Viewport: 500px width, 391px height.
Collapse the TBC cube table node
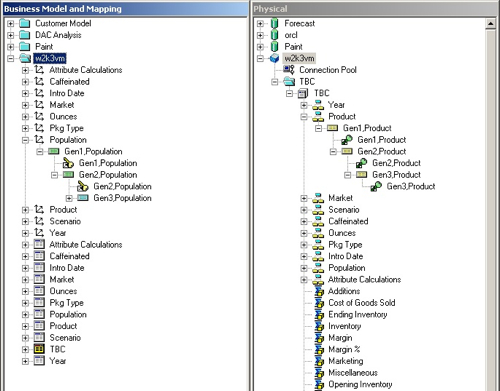tap(289, 94)
